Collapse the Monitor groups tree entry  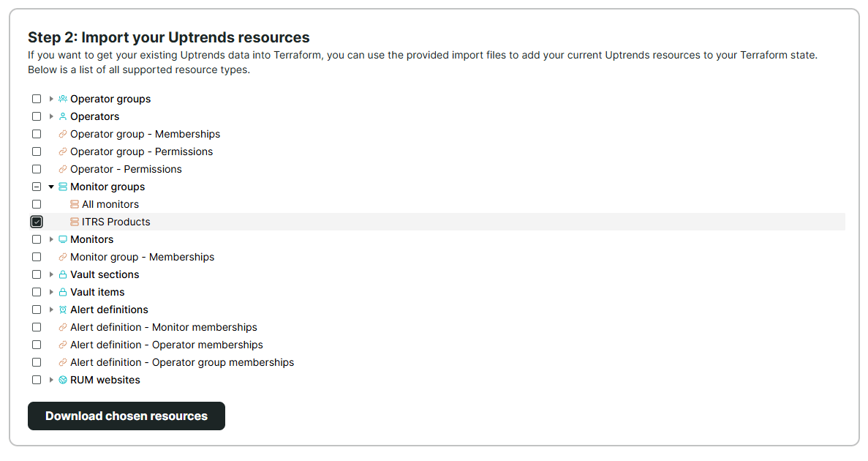pos(50,186)
